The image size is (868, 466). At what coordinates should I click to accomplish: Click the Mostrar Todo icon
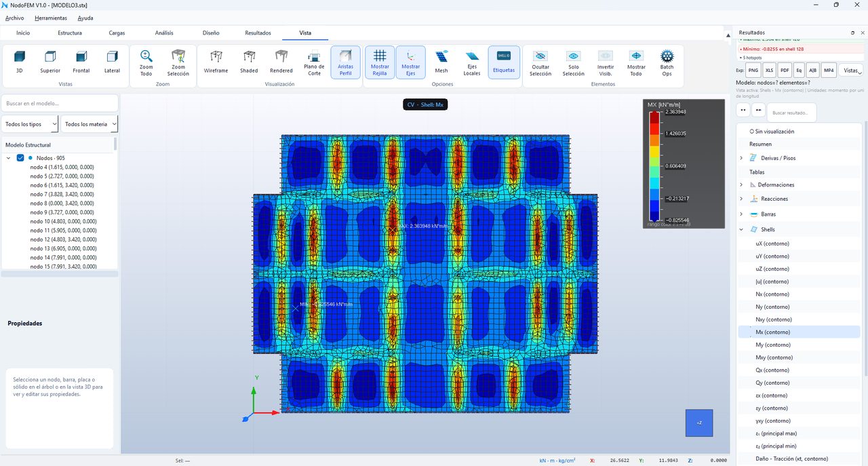(x=636, y=56)
